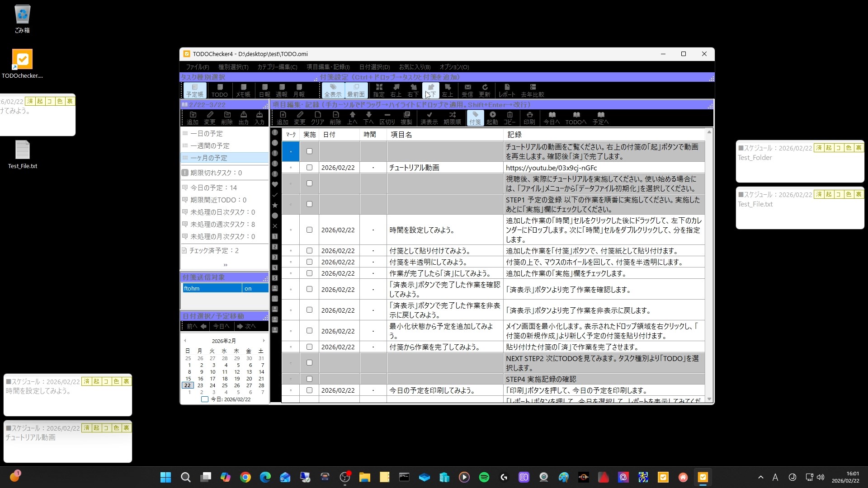Click the レポート report icon
The image size is (868, 488).
click(507, 90)
